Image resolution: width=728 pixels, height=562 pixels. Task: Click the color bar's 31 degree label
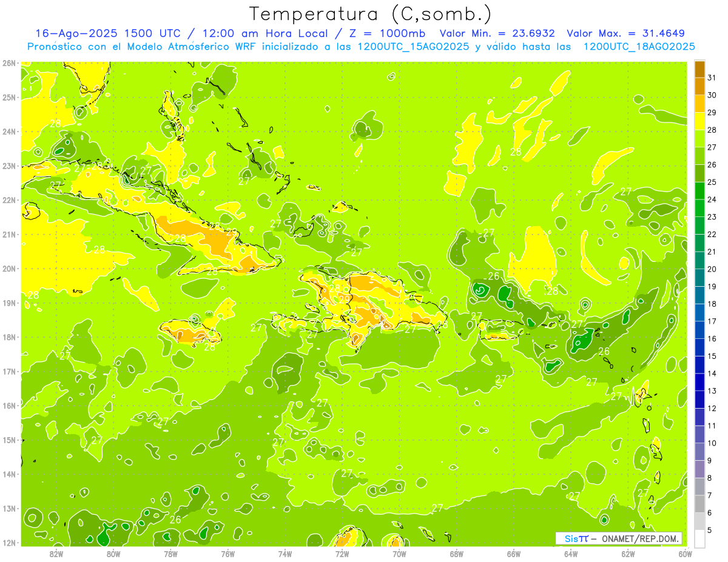point(712,78)
